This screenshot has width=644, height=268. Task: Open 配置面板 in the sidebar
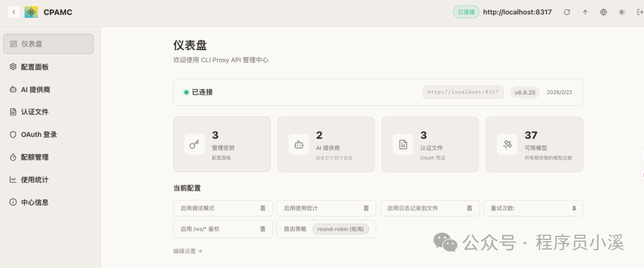[x=48, y=67]
